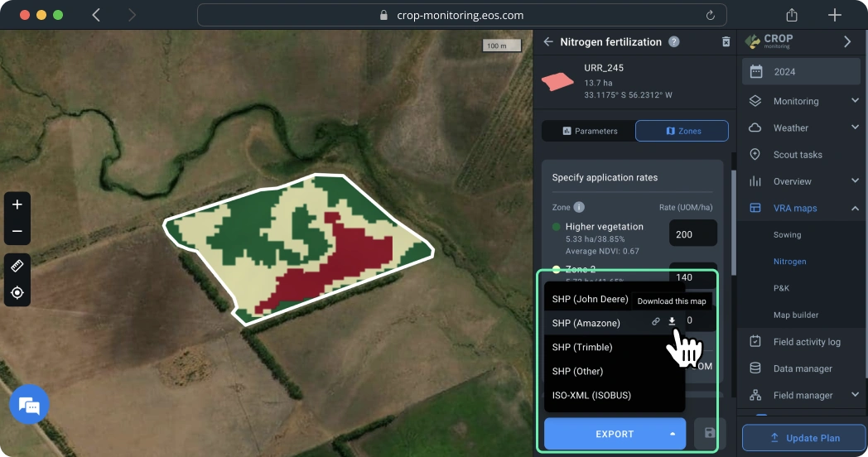The width and height of the screenshot is (868, 457).
Task: Center map with the locate target icon
Action: (x=17, y=293)
